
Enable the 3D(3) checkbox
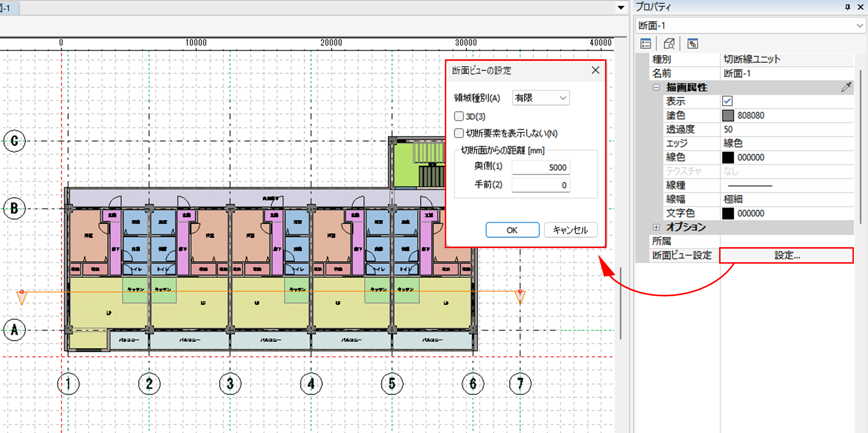point(459,116)
